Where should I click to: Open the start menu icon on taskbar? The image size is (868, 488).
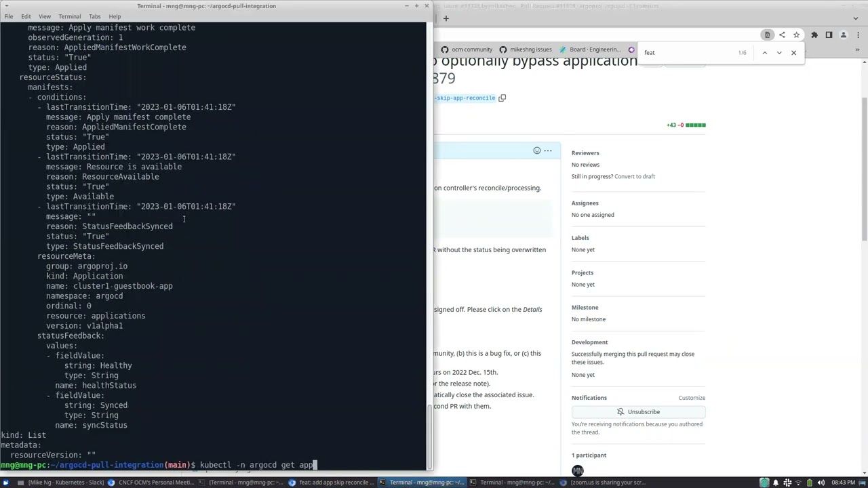click(x=5, y=483)
